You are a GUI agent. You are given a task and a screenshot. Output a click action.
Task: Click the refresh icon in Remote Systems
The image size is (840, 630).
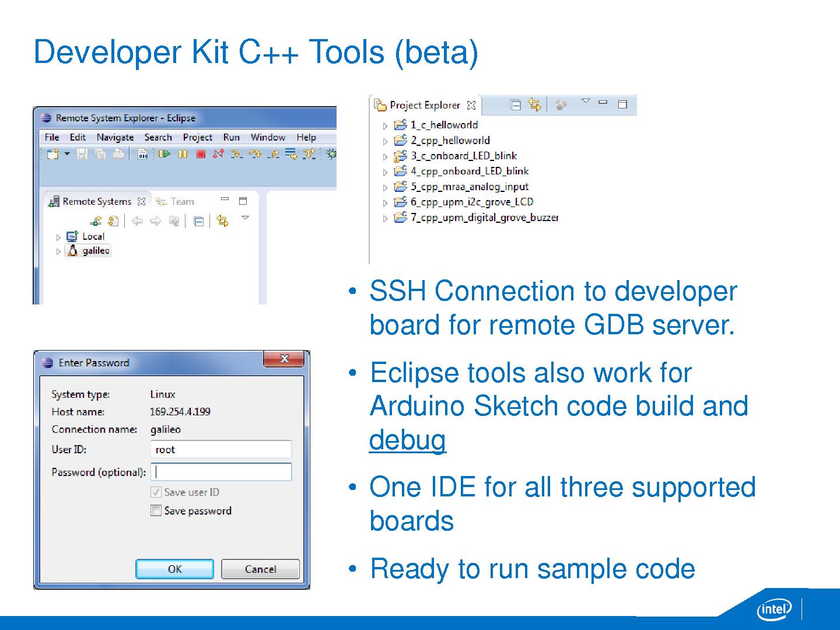coord(114,221)
